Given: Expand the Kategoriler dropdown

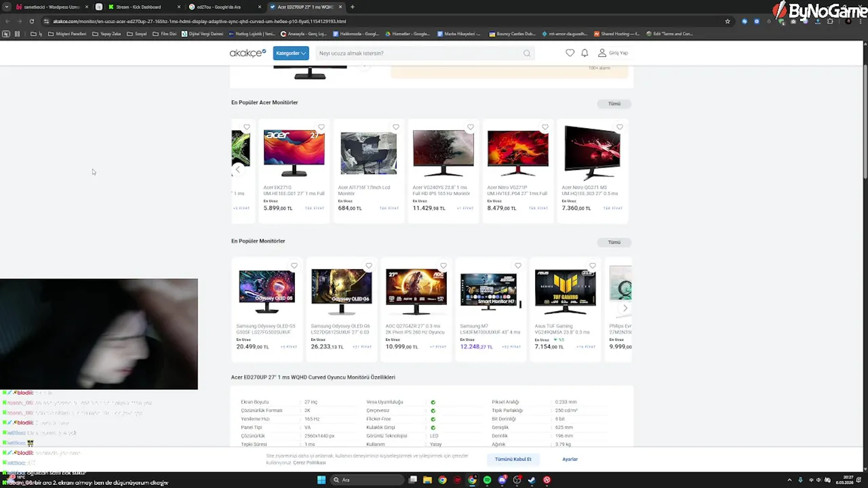Looking at the screenshot, I should point(291,53).
